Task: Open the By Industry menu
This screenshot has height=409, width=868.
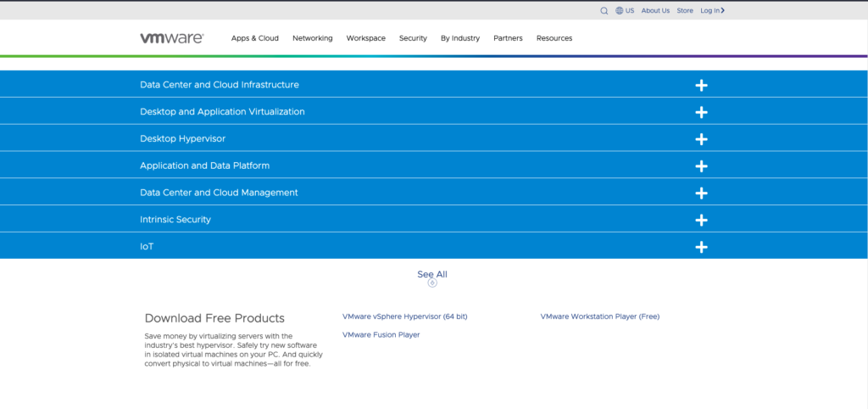Action: tap(460, 38)
